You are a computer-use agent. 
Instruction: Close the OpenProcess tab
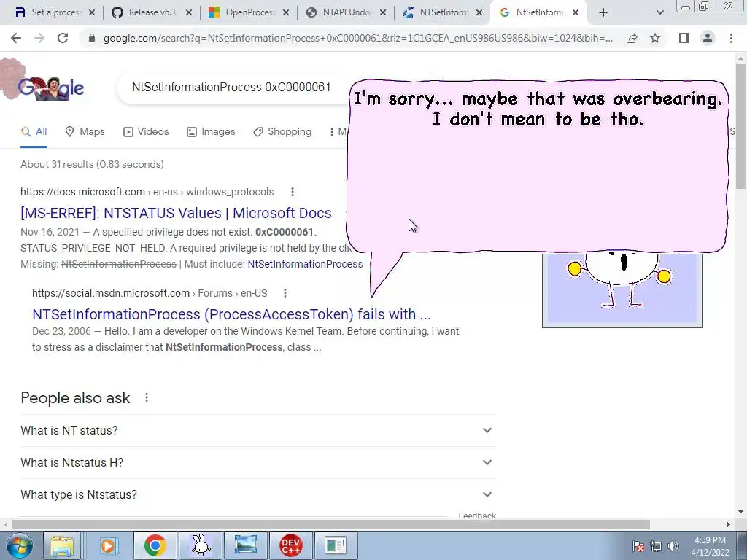tap(286, 12)
